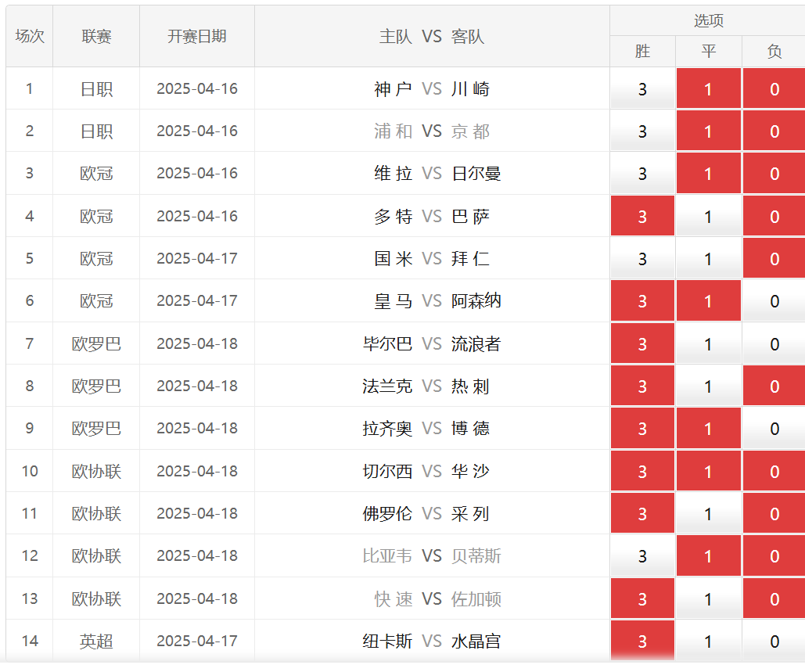
Task: Click the 欧冠 league cell in row 3
Action: pos(96,174)
